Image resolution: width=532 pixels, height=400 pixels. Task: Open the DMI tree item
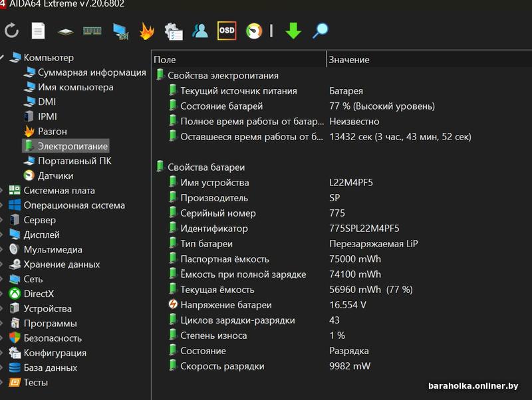click(40, 102)
